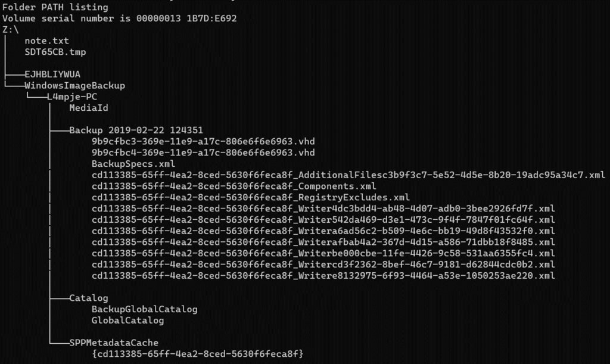The width and height of the screenshot is (610, 364).
Task: Select the MediaId file entry
Action: (88, 108)
